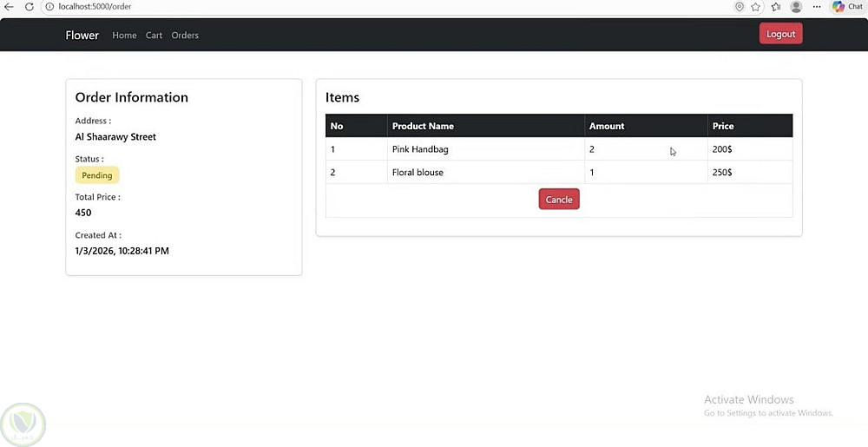This screenshot has width=868, height=447.
Task: View site info icon in address bar
Action: [49, 7]
